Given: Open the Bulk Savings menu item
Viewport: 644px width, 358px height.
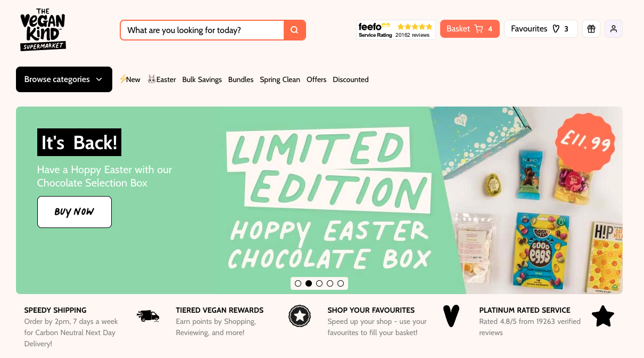Looking at the screenshot, I should (x=202, y=79).
